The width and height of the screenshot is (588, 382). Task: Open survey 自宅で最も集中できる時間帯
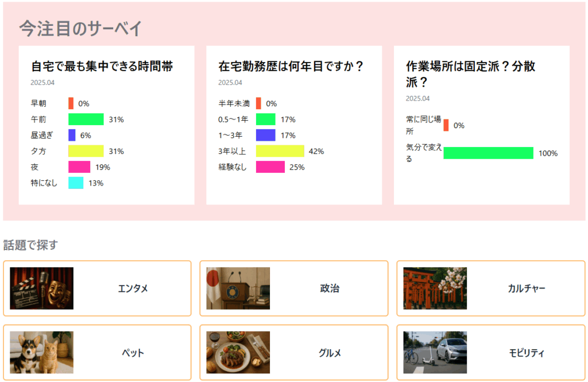click(x=102, y=67)
